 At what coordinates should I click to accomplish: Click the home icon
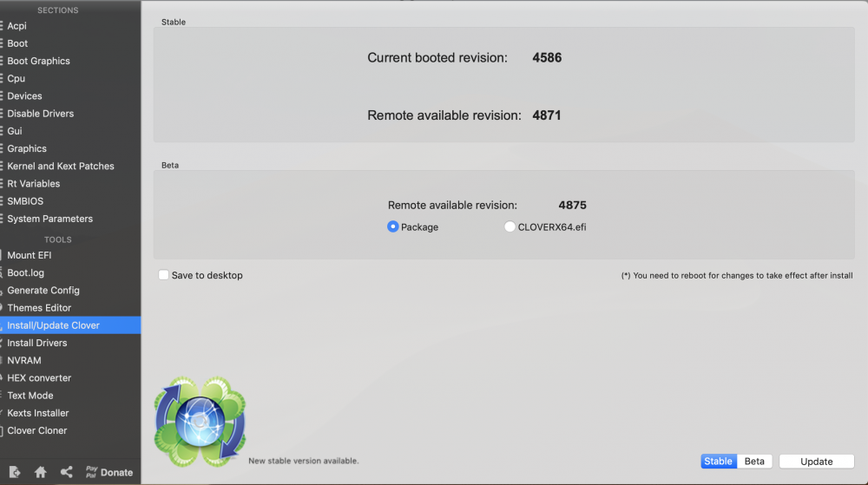(41, 472)
